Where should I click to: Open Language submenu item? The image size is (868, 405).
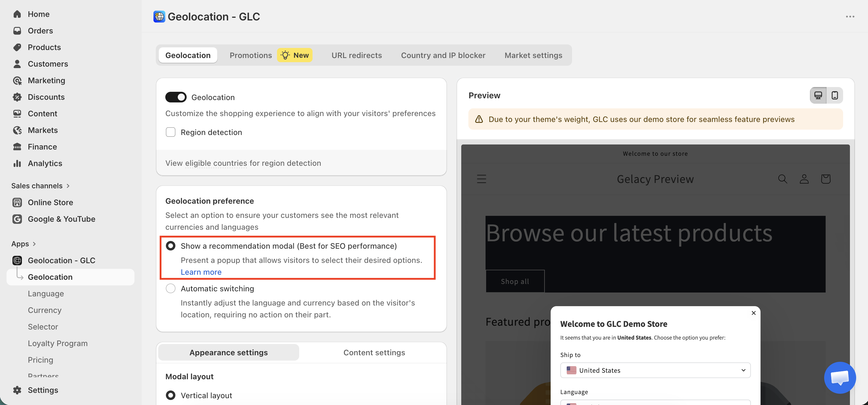46,294
